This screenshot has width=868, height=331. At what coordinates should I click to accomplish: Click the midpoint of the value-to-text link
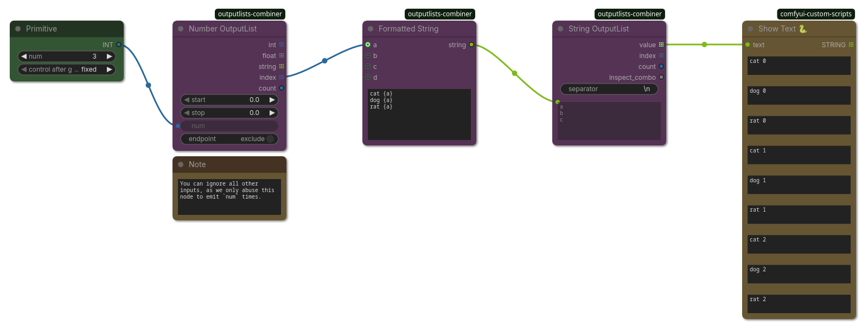click(x=704, y=44)
